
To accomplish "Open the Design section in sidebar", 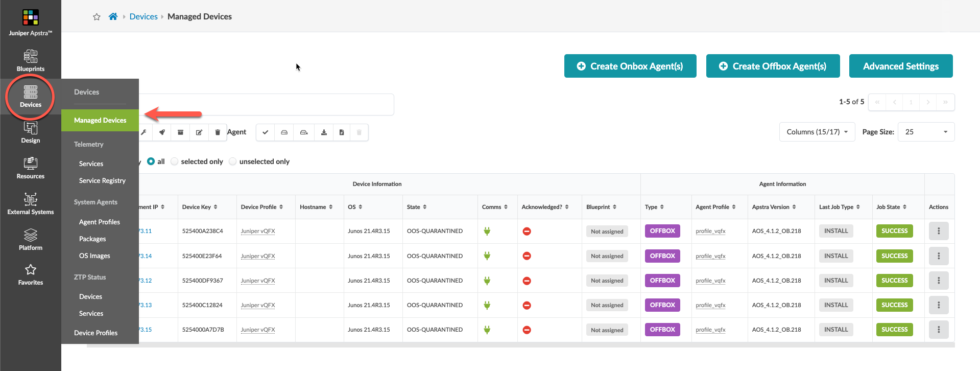I will pyautogui.click(x=30, y=132).
